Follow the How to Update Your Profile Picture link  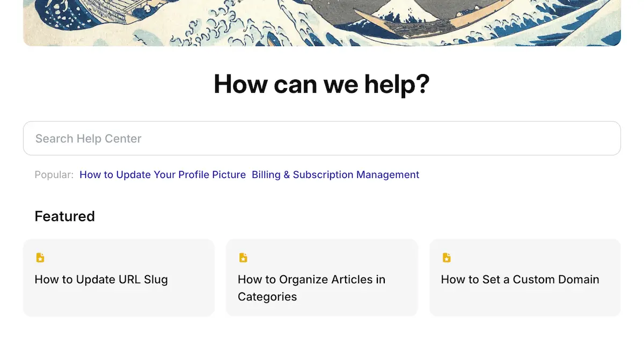163,175
